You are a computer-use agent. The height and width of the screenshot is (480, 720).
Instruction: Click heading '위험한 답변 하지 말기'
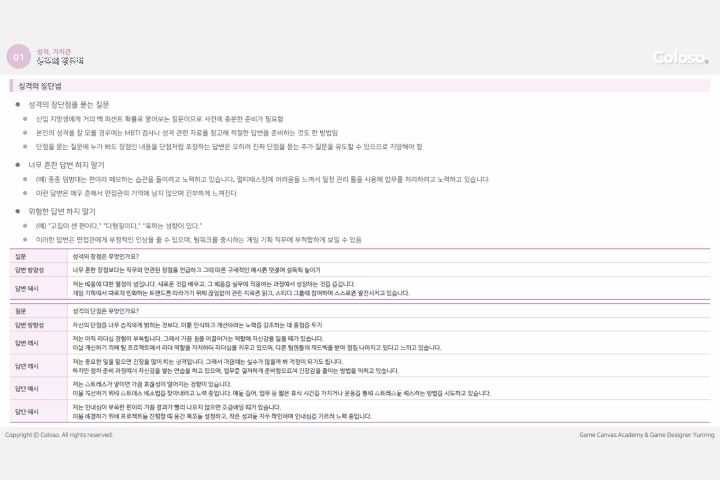(x=62, y=211)
